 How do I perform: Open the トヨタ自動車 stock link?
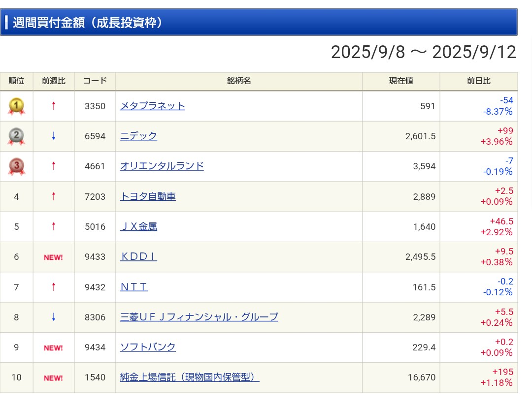[x=147, y=196]
